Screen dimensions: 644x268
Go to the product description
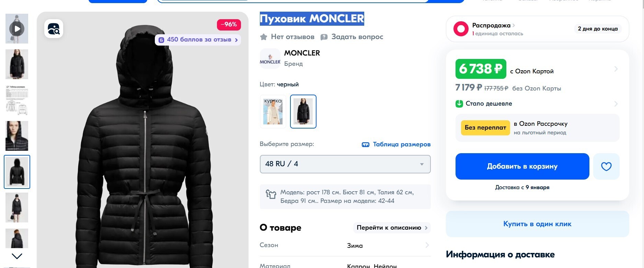point(392,228)
